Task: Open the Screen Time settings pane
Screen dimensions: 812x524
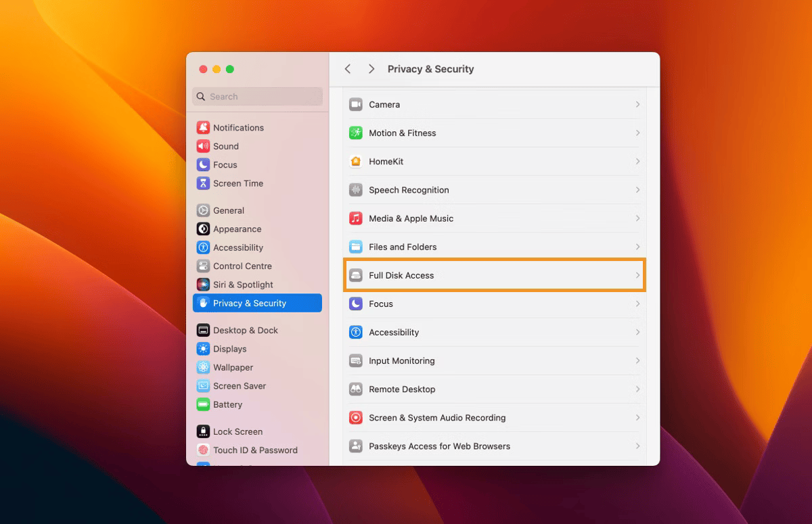Action: [257, 183]
